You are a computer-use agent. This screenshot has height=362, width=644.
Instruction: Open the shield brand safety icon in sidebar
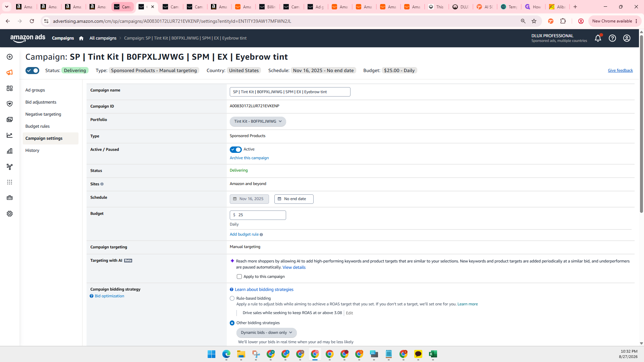pyautogui.click(x=10, y=104)
